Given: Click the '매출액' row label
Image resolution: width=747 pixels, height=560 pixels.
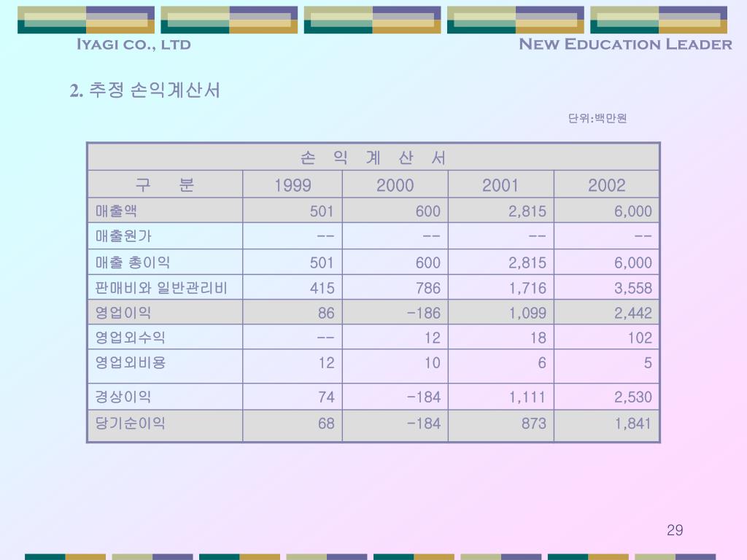Looking at the screenshot, I should click(x=116, y=211).
